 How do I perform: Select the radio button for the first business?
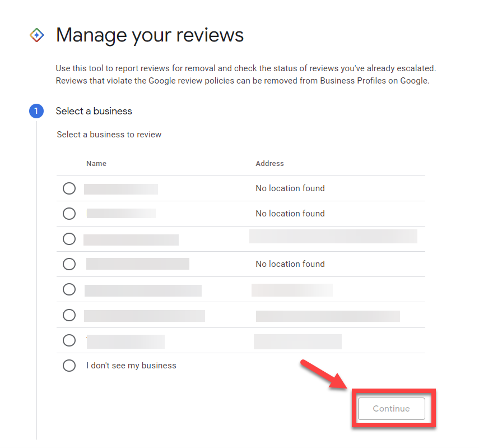coord(69,188)
